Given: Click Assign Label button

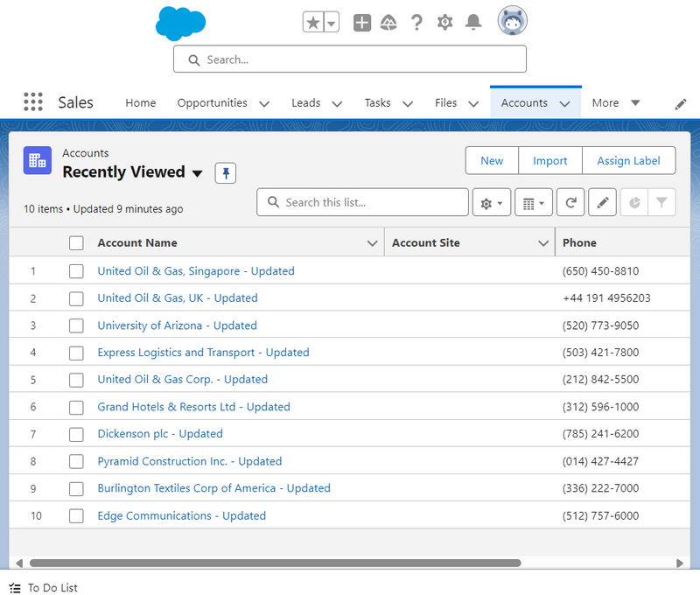Looking at the screenshot, I should tap(628, 161).
